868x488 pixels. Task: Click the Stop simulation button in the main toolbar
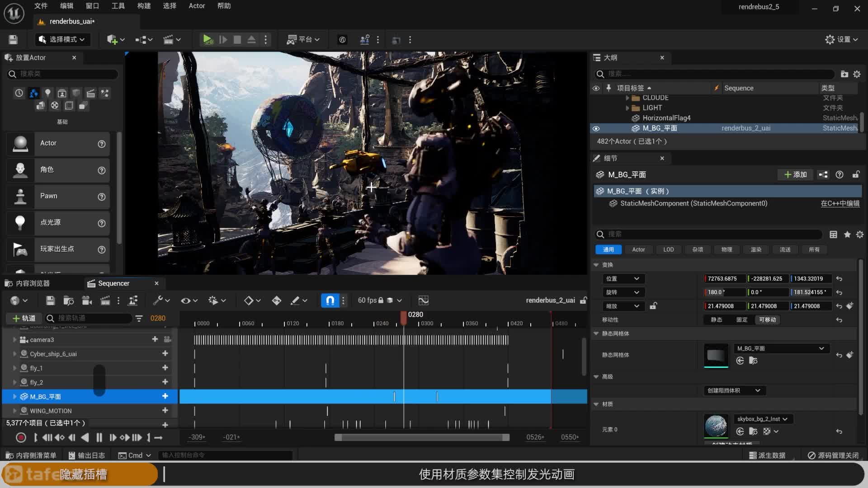tap(237, 40)
